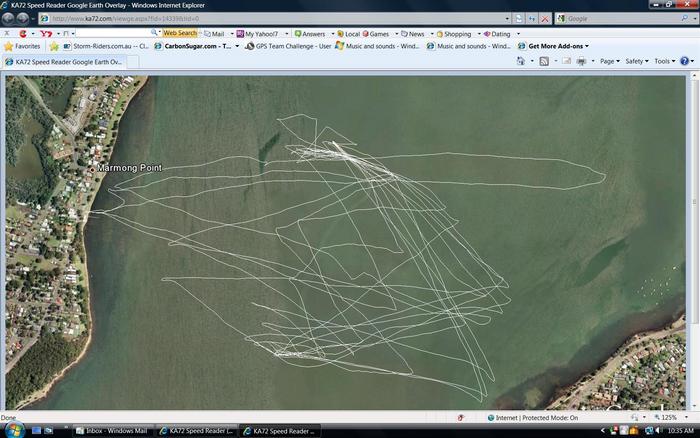The width and height of the screenshot is (700, 438).
Task: Open Inbox - Windows Mail taskbar item
Action: [x=116, y=431]
